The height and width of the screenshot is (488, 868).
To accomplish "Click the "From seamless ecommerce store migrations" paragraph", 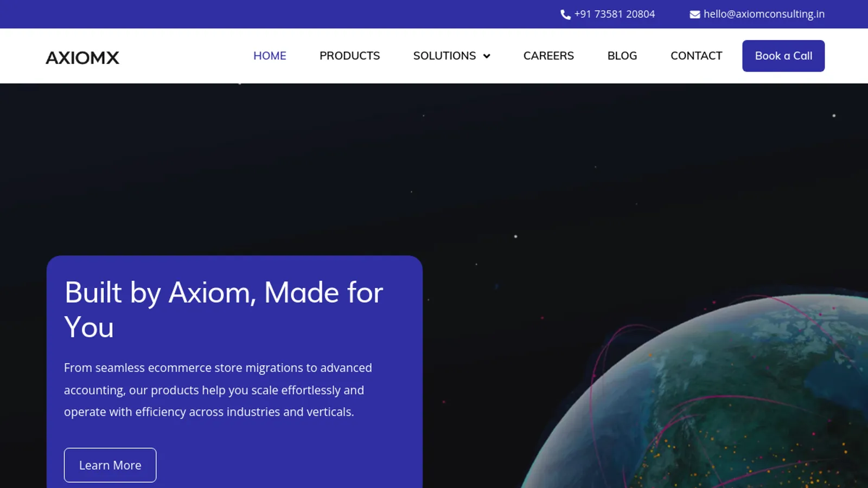I will [x=218, y=390].
